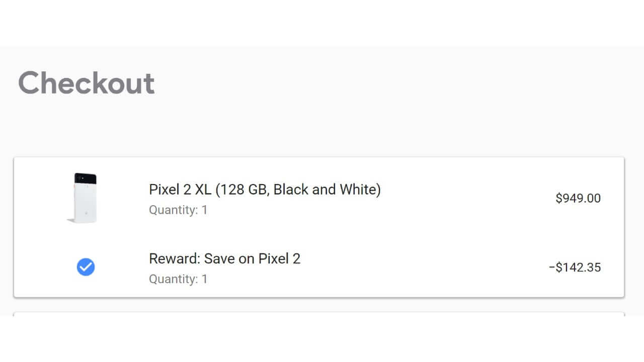
Task: Click the Pixel 2 XL phone thumbnail
Action: [83, 198]
